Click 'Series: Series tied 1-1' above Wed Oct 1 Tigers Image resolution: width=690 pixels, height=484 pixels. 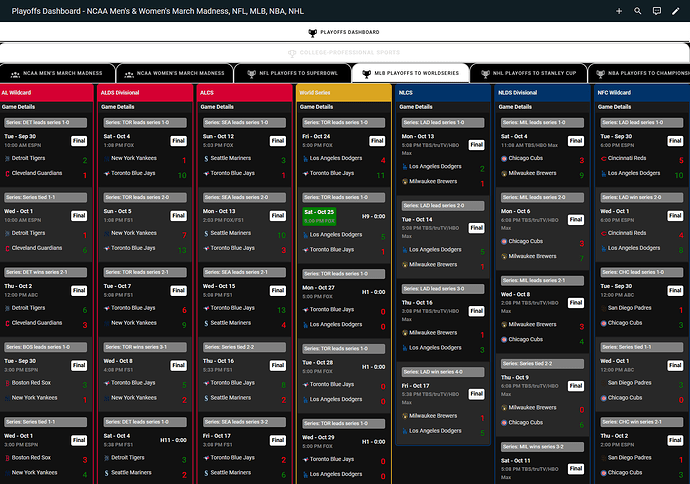click(x=46, y=198)
